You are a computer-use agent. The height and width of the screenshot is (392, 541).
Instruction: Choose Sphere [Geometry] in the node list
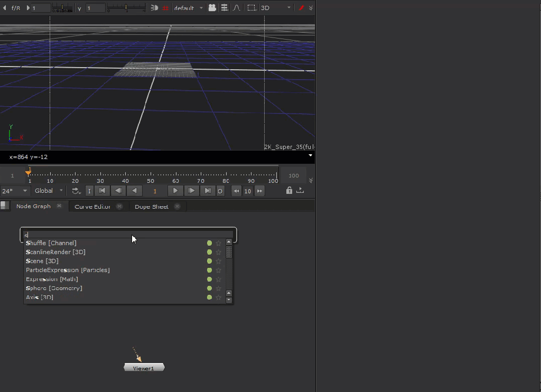[54, 288]
